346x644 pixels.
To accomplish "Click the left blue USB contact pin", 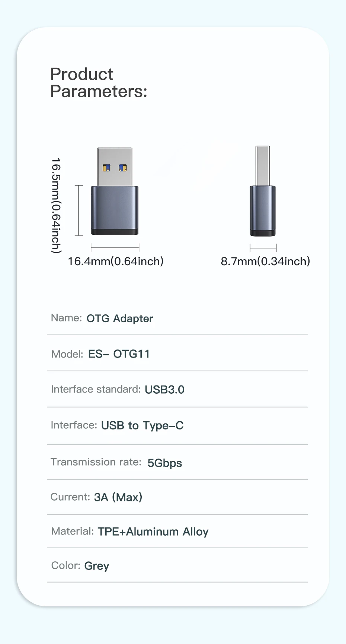I will point(106,168).
